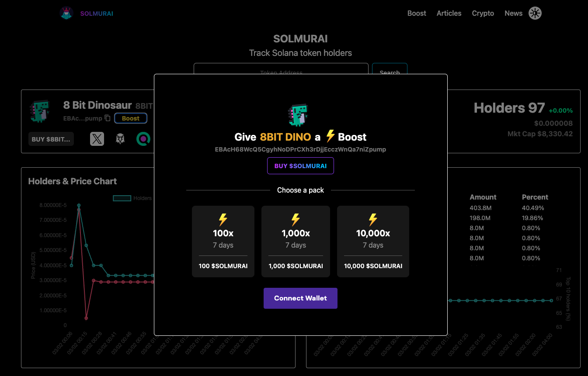Viewport: 588px width, 376px height.
Task: Click the BUY $SOLMURAI button
Action: tap(300, 166)
